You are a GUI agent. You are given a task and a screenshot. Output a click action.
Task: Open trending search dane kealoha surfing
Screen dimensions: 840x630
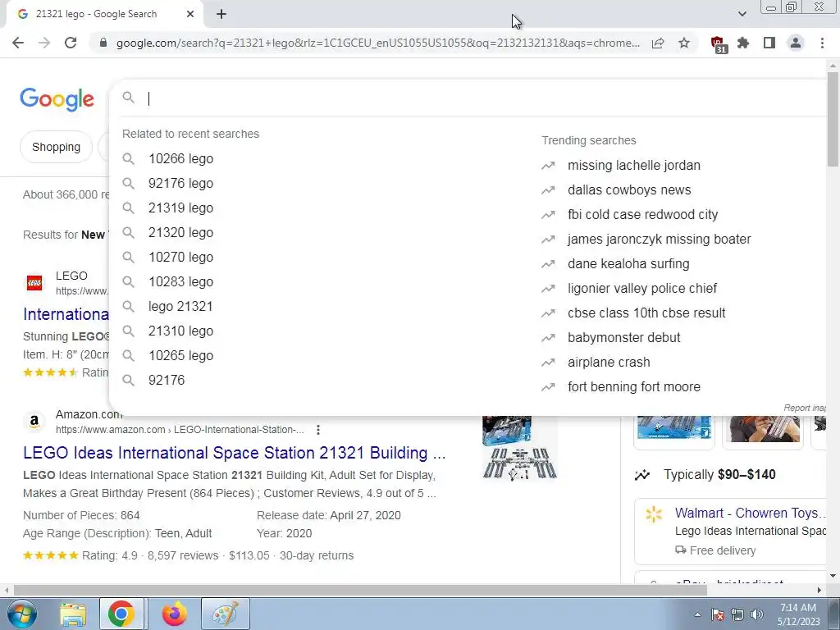628,264
